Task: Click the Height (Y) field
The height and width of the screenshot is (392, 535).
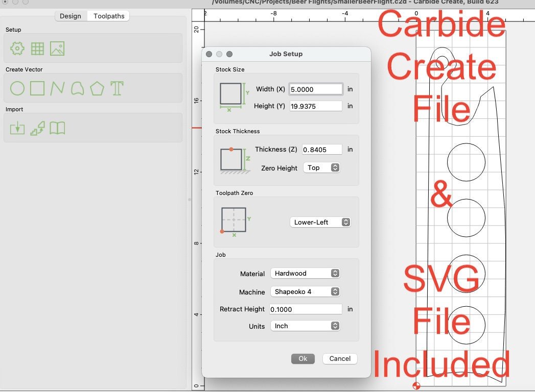Action: [316, 106]
